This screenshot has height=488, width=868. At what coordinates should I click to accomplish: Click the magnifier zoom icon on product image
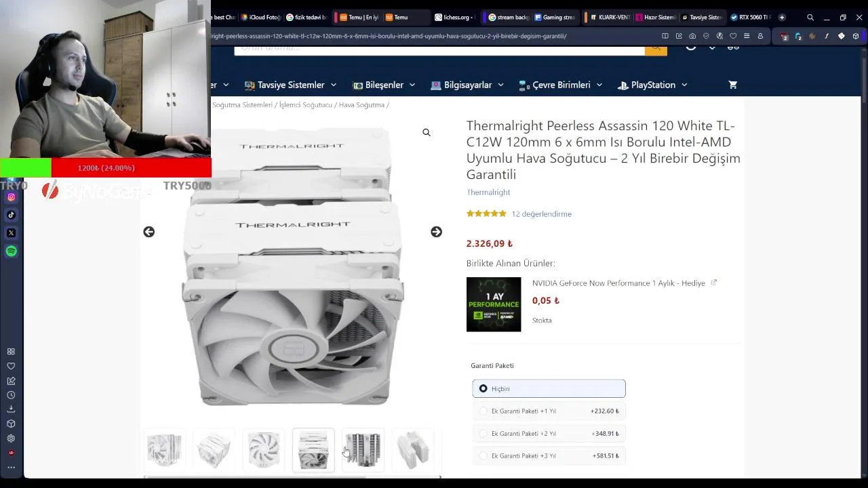click(x=427, y=133)
